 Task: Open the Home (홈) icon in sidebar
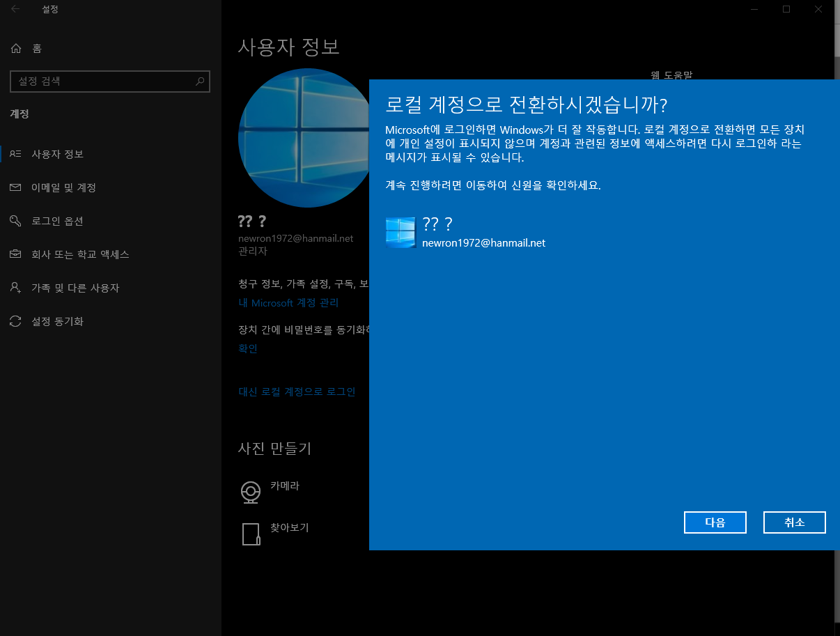click(16, 49)
